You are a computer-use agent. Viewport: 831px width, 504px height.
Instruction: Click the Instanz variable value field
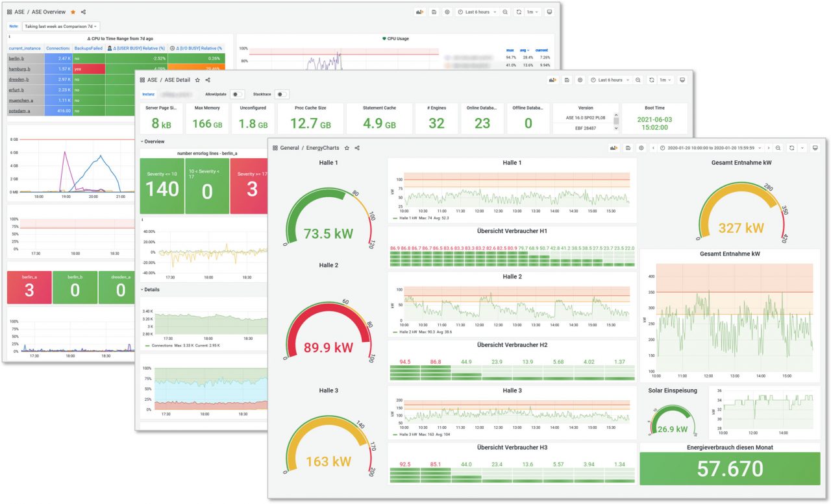point(175,93)
